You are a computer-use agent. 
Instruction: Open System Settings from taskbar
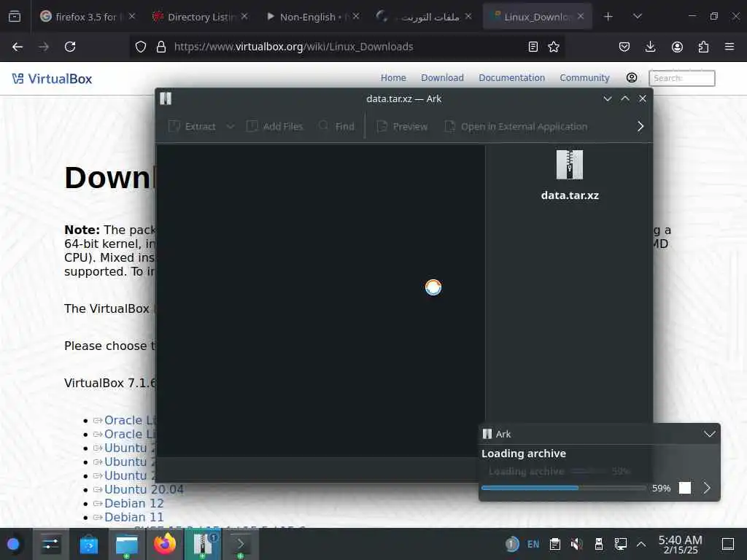coord(50,544)
